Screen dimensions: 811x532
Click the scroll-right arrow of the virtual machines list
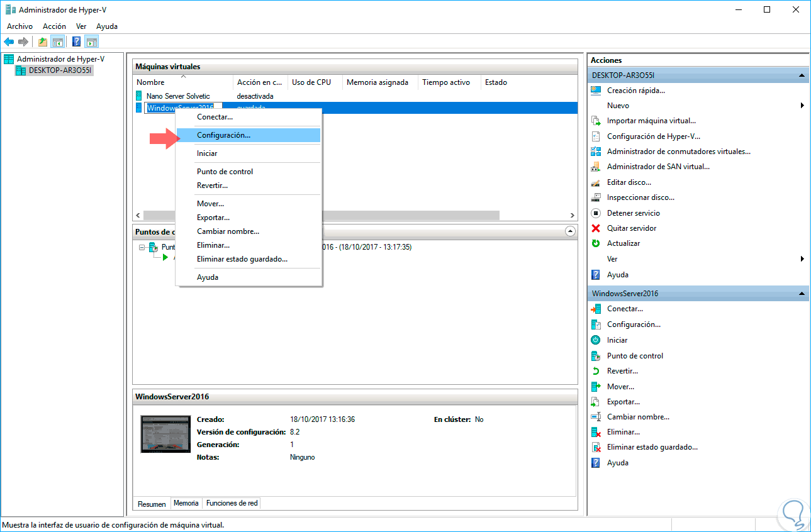click(x=573, y=215)
